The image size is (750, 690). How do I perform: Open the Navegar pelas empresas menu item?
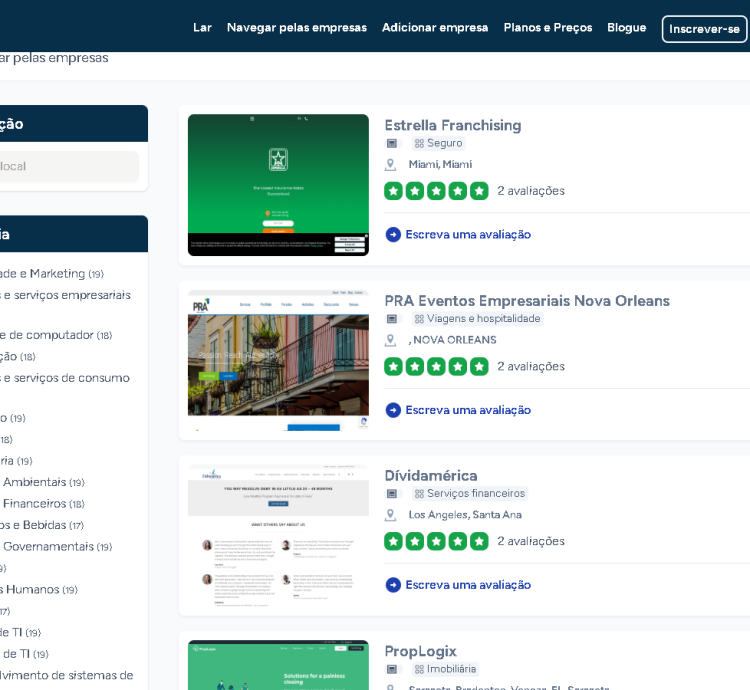pyautogui.click(x=296, y=28)
